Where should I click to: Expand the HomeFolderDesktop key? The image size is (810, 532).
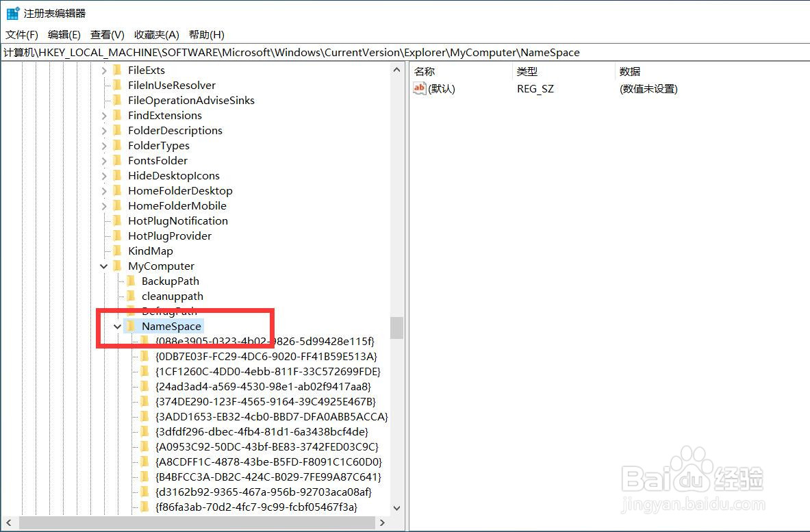coord(104,191)
